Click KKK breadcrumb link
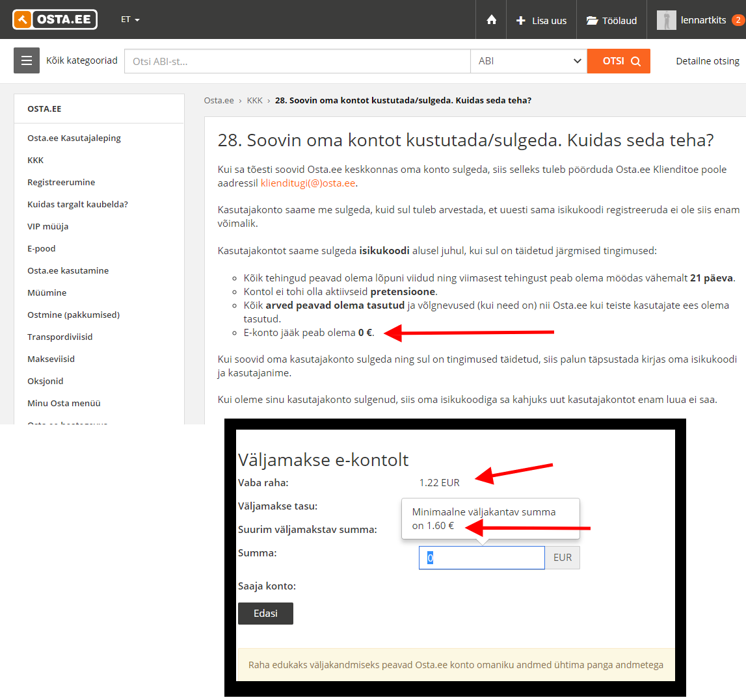The image size is (746, 700). click(x=254, y=100)
